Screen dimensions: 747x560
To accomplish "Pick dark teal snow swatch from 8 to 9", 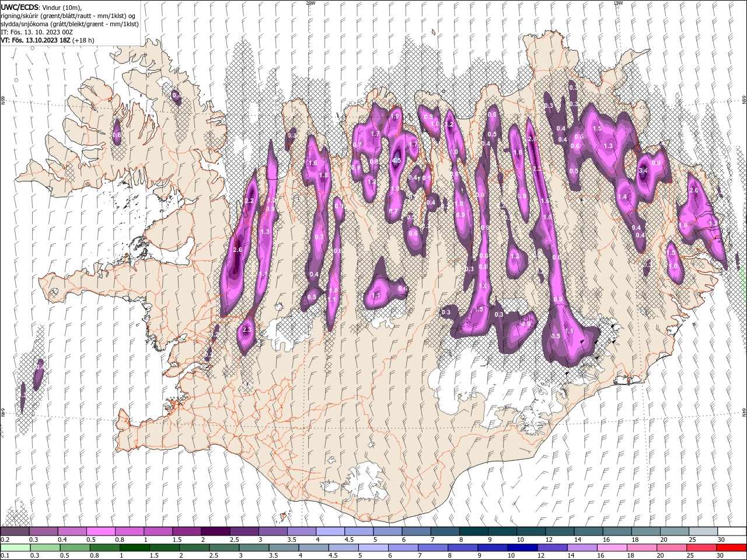I will 473,531.
